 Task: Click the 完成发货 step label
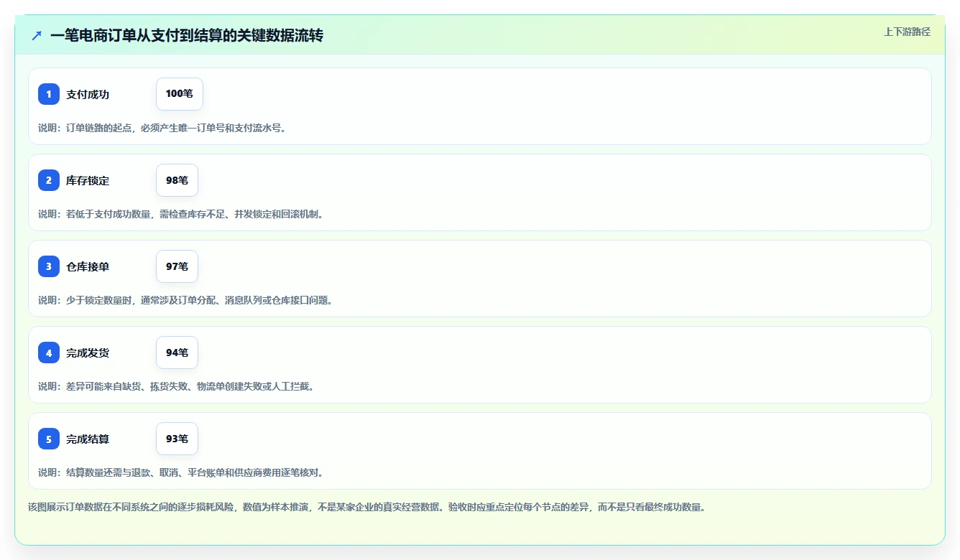click(x=88, y=353)
